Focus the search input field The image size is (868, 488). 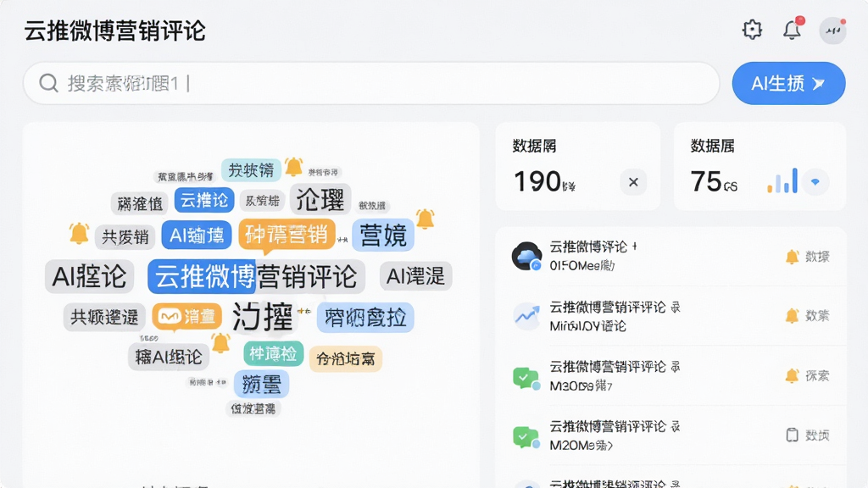[x=371, y=83]
